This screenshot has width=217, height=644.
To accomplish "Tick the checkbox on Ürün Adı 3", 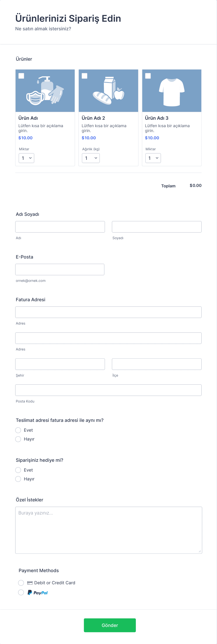I will click(148, 76).
